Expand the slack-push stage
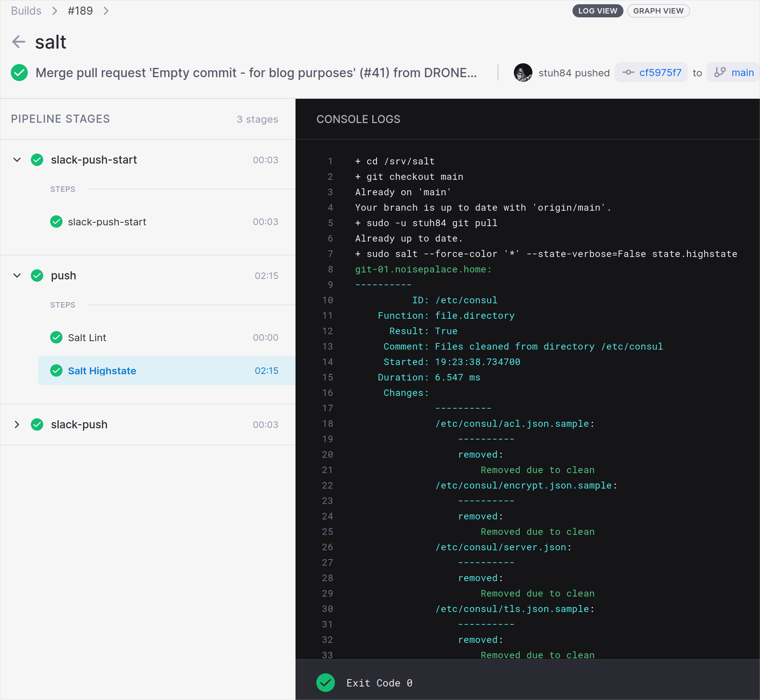Viewport: 760px width, 700px height. (17, 424)
